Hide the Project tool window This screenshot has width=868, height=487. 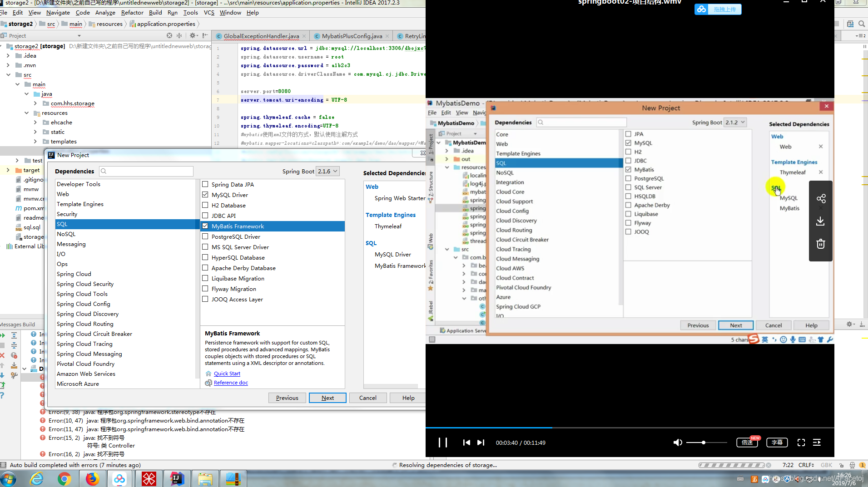[x=205, y=35]
